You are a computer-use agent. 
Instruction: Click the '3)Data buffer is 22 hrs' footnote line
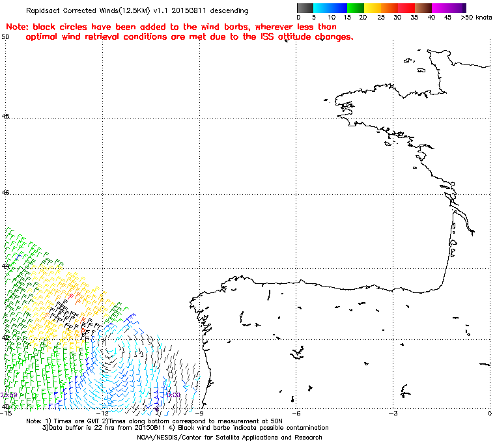[x=186, y=428]
